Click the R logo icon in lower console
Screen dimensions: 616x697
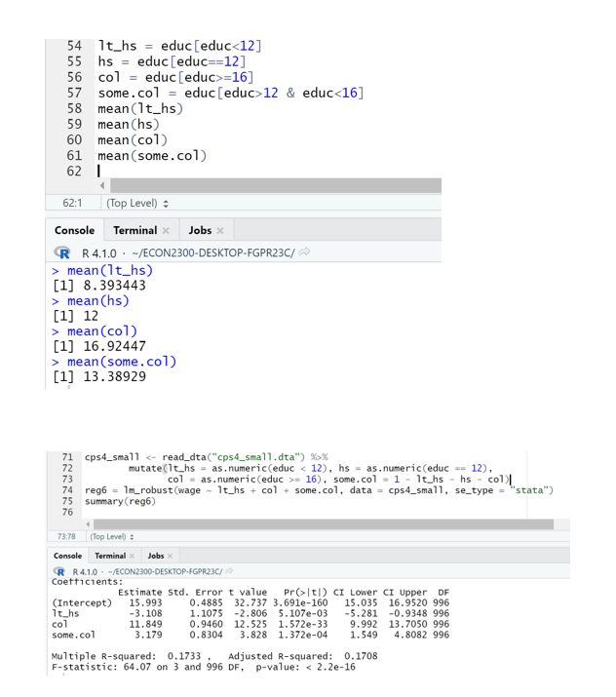[59, 571]
